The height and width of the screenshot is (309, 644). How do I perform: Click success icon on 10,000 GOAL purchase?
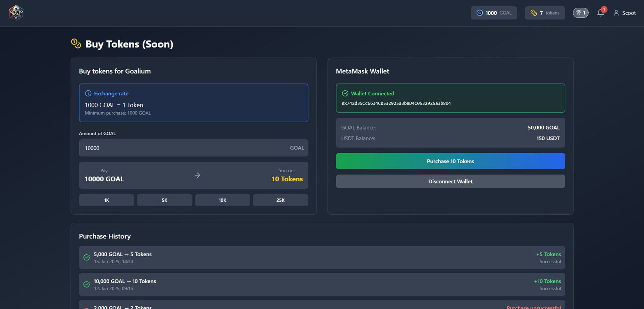[x=87, y=284]
